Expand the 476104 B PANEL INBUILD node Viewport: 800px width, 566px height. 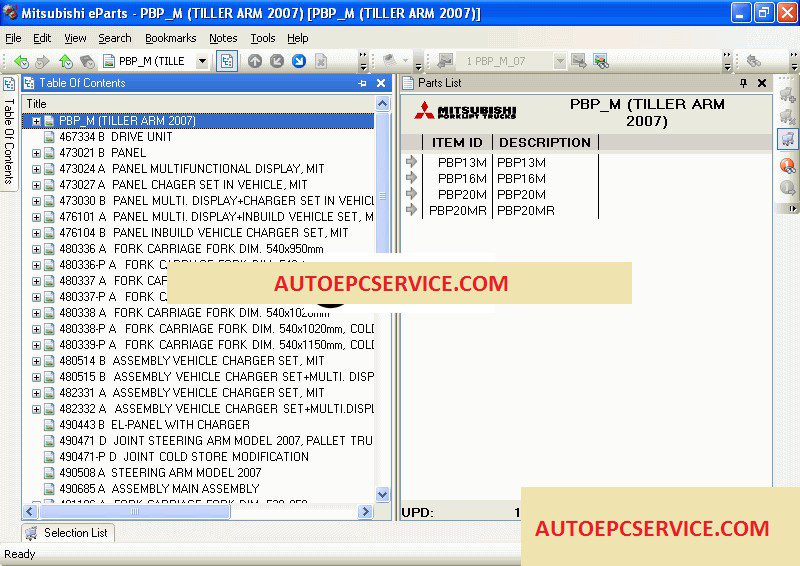[x=36, y=233]
